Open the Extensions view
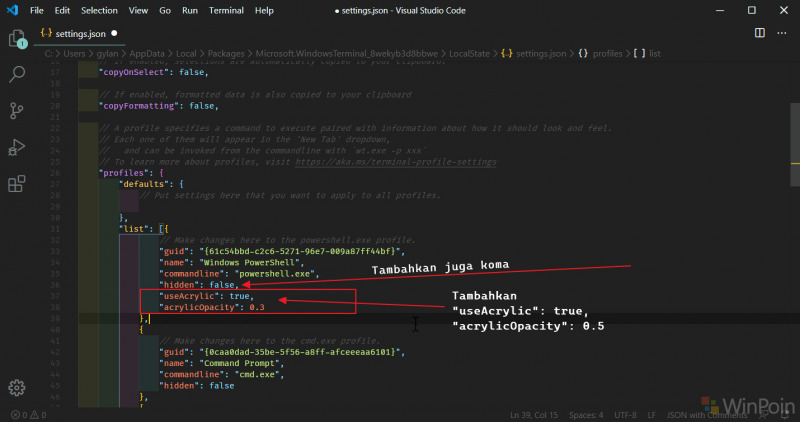 tap(17, 183)
